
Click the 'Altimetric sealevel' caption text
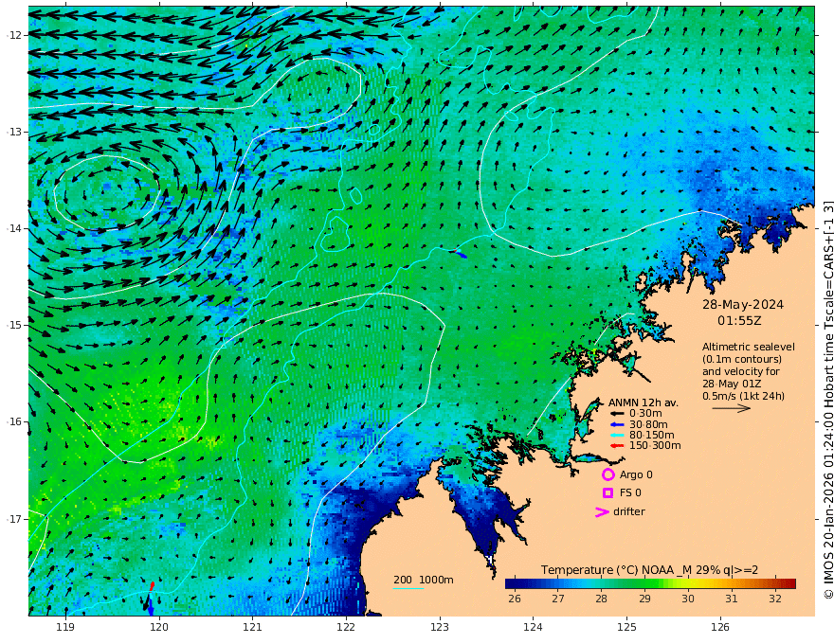[x=749, y=347]
